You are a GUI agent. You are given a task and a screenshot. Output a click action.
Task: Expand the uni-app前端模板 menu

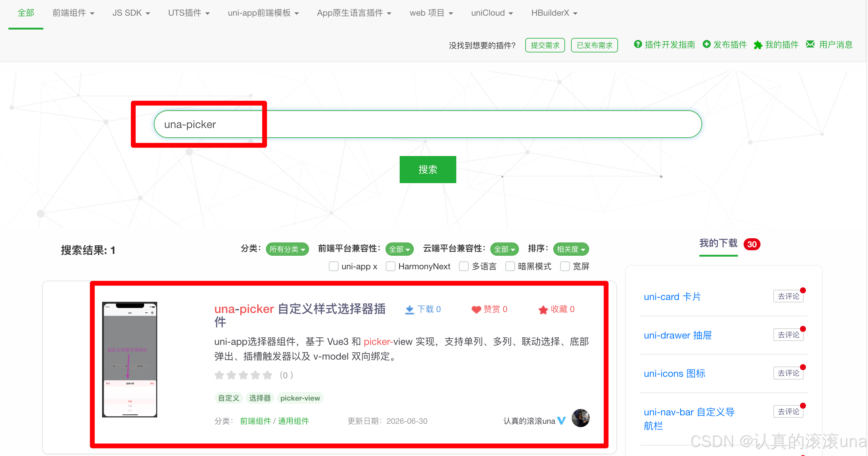click(263, 13)
